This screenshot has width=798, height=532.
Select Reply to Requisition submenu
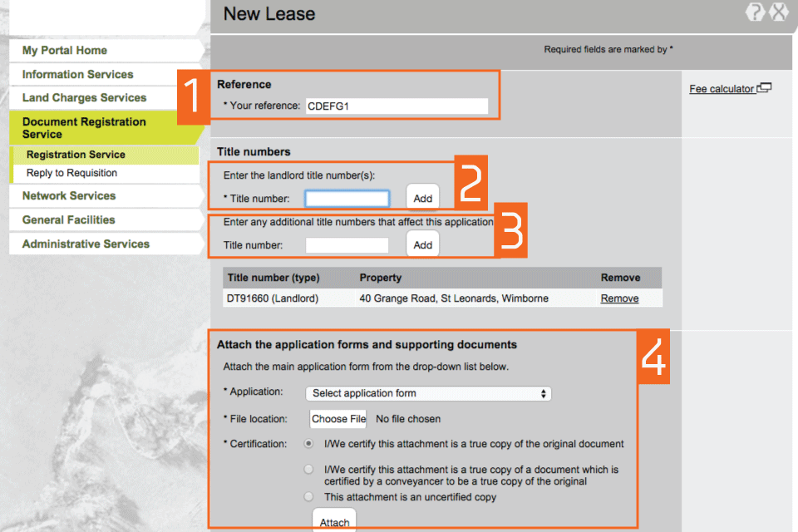(x=71, y=173)
